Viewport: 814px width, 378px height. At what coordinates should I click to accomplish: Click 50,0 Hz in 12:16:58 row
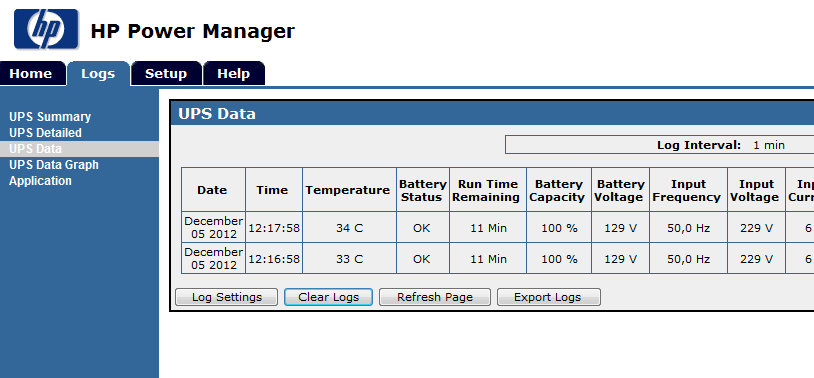pos(688,259)
